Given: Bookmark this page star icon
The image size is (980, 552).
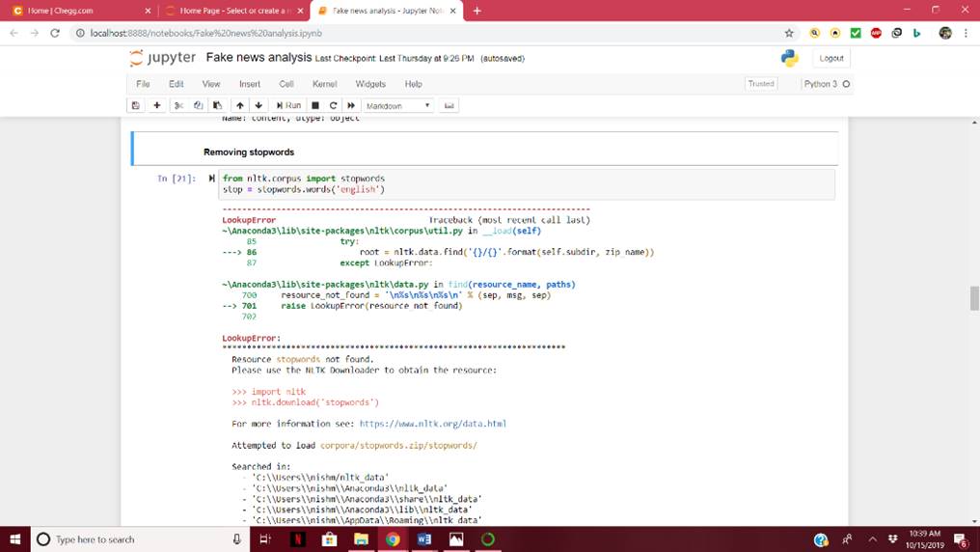Looking at the screenshot, I should pos(789,33).
